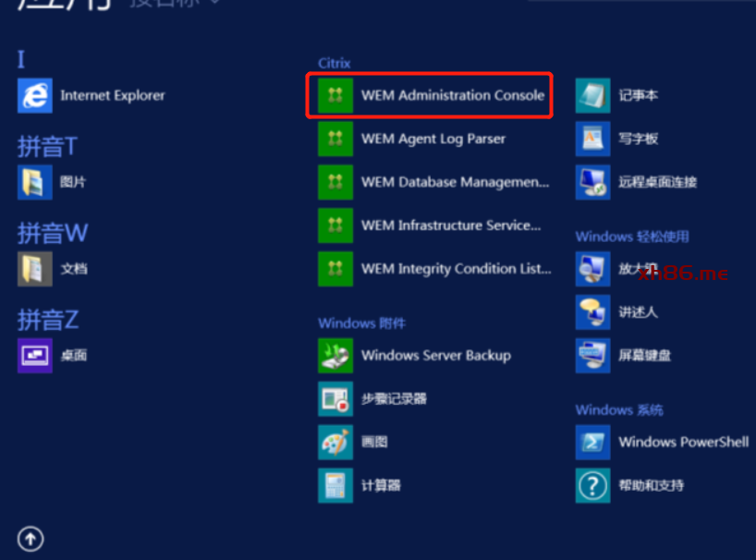Screen dimensions: 756x560
Task: Open 帮助和支持 help and support
Action: 592,485
